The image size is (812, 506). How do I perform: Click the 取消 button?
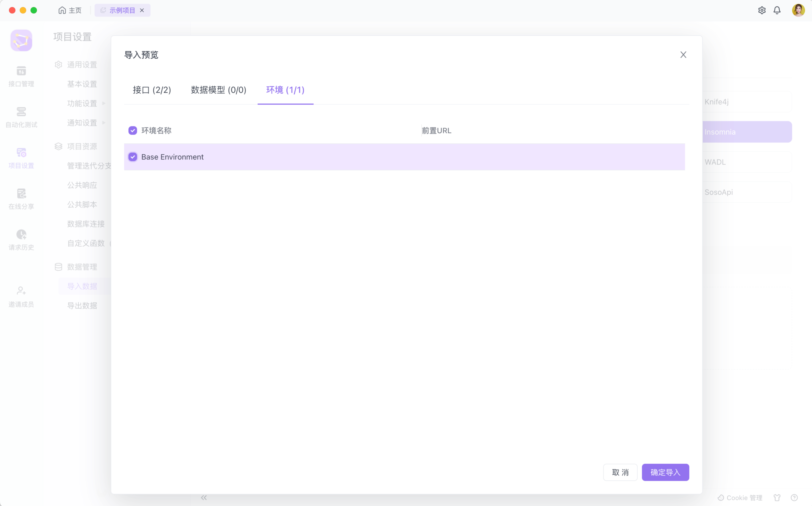pos(620,472)
